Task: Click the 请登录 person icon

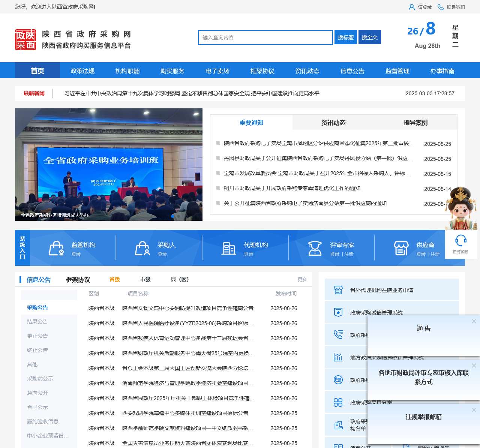Action: point(412,7)
